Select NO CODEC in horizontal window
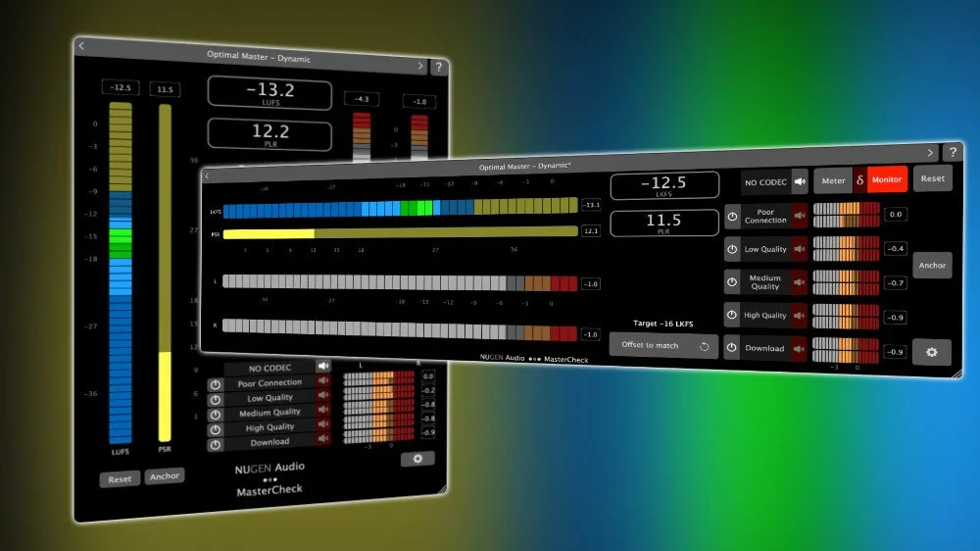980x551 pixels. point(765,182)
